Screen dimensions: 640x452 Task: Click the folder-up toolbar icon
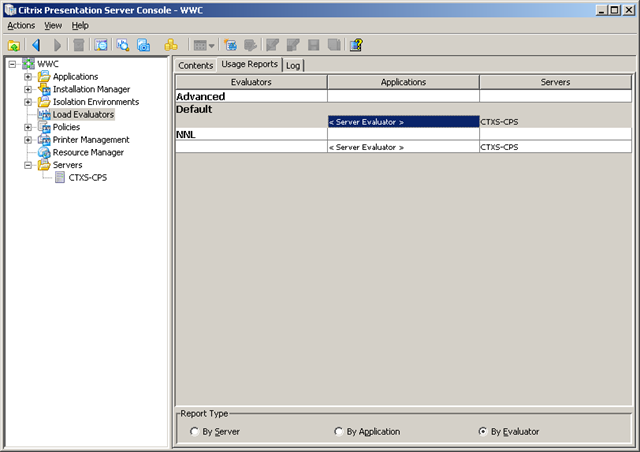point(14,45)
